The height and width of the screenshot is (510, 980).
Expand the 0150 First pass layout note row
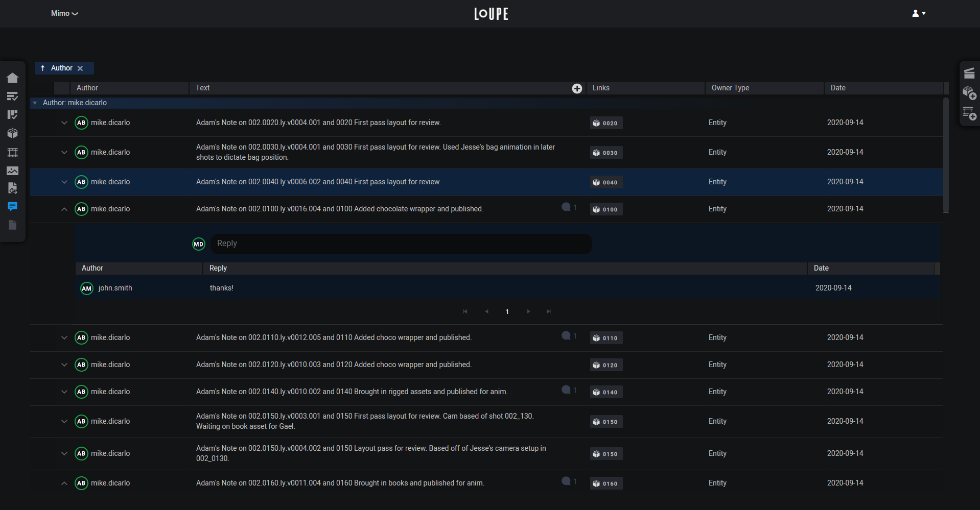coord(64,421)
